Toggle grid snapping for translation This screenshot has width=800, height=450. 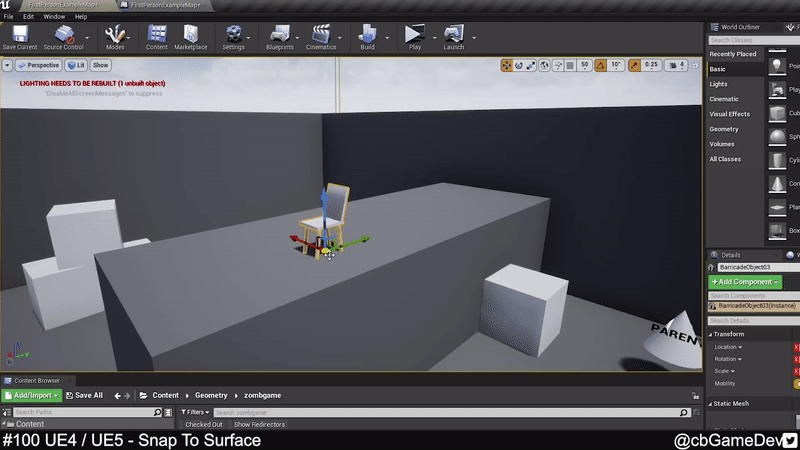570,65
